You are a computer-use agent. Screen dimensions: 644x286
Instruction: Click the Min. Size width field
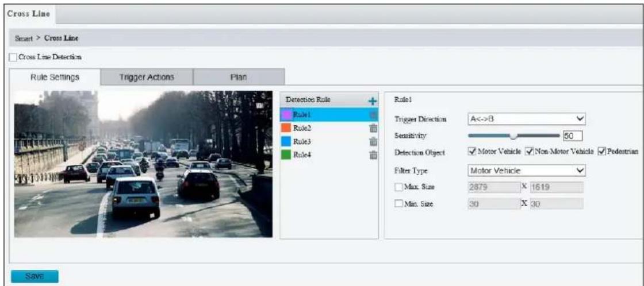pos(494,203)
